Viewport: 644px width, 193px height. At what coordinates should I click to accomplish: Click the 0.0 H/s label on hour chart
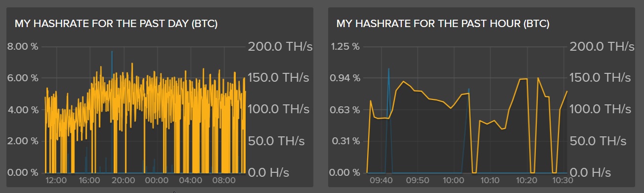coord(590,173)
